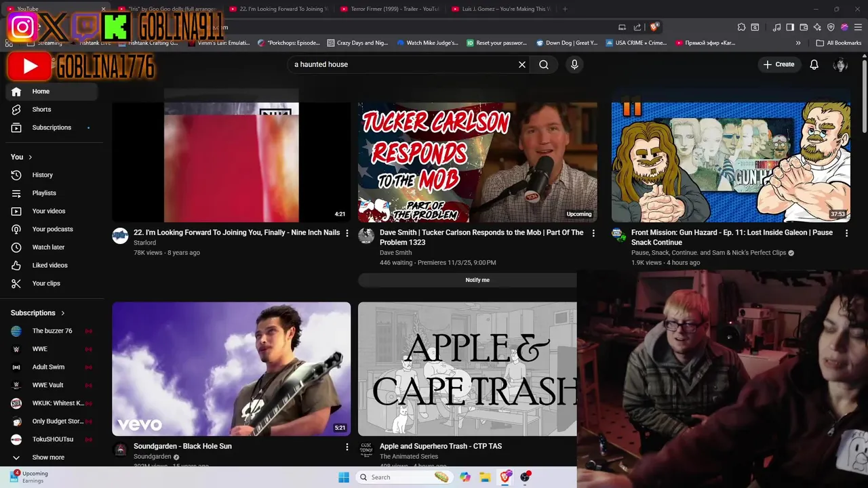
Task: Open Brave Leo AI sparkle icon
Action: pyautogui.click(x=817, y=27)
